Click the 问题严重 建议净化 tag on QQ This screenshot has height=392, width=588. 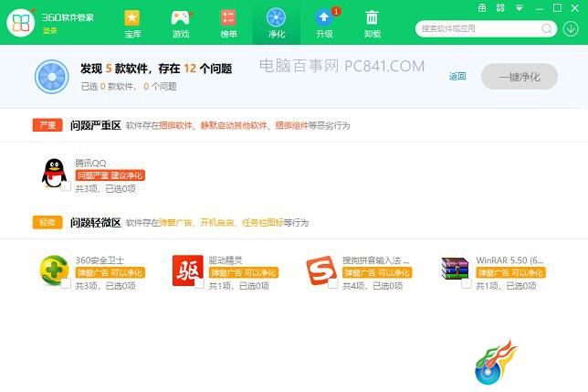(x=110, y=175)
